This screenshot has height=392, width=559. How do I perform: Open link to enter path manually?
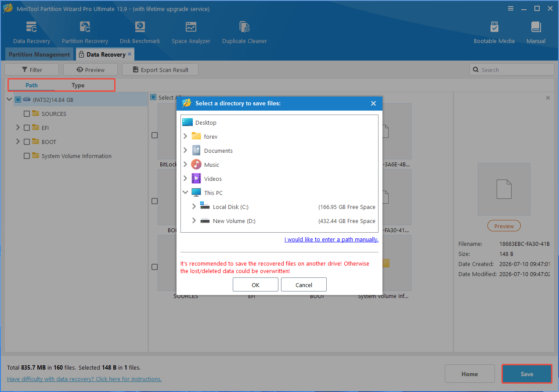pyautogui.click(x=332, y=239)
